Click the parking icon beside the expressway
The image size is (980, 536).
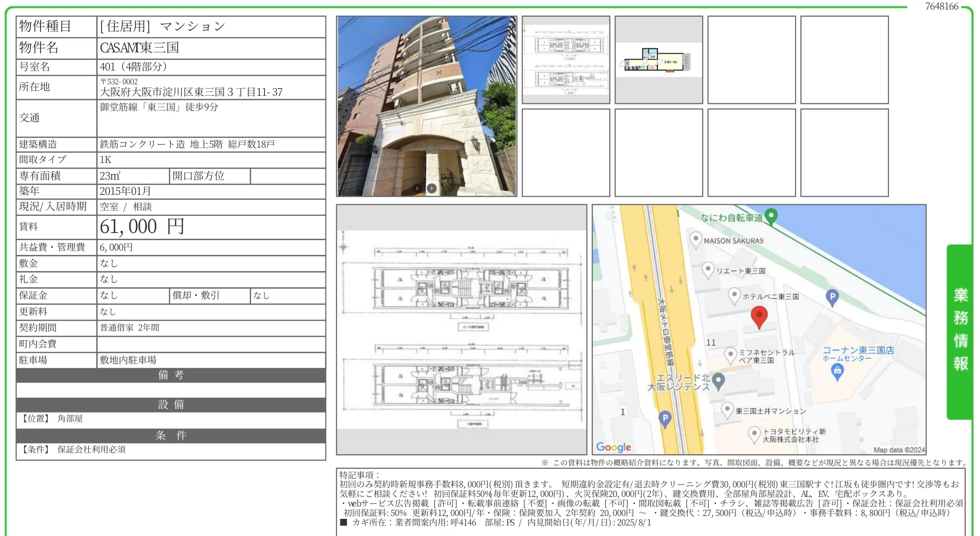pyautogui.click(x=664, y=420)
